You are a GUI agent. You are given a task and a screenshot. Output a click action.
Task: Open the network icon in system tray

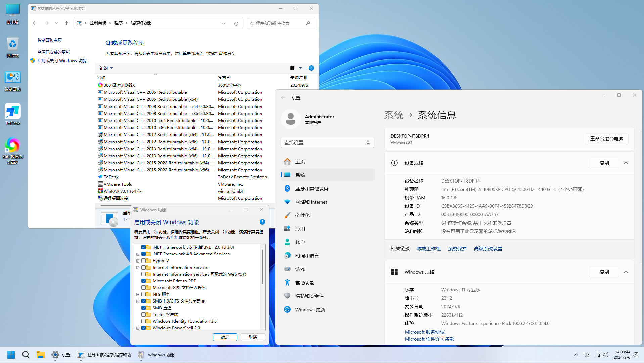(x=597, y=355)
